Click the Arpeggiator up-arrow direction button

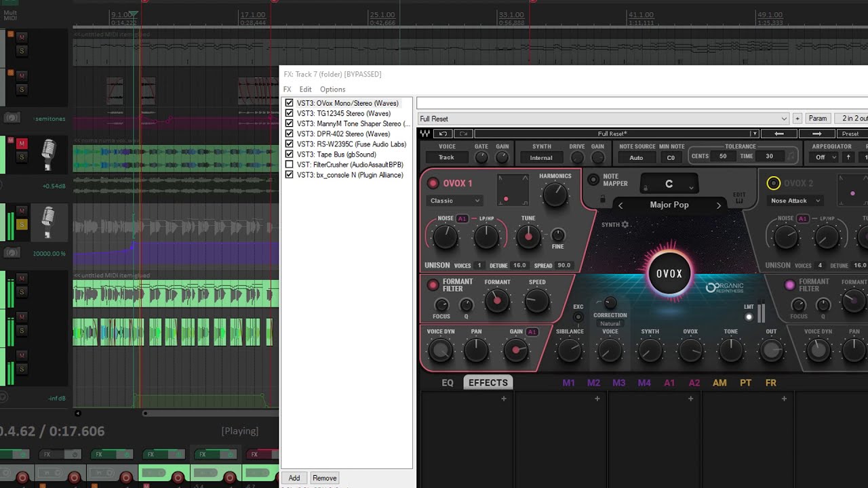848,157
